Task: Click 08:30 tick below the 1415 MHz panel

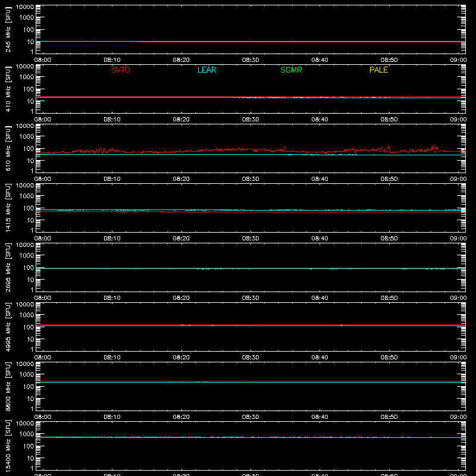Action: click(x=250, y=239)
